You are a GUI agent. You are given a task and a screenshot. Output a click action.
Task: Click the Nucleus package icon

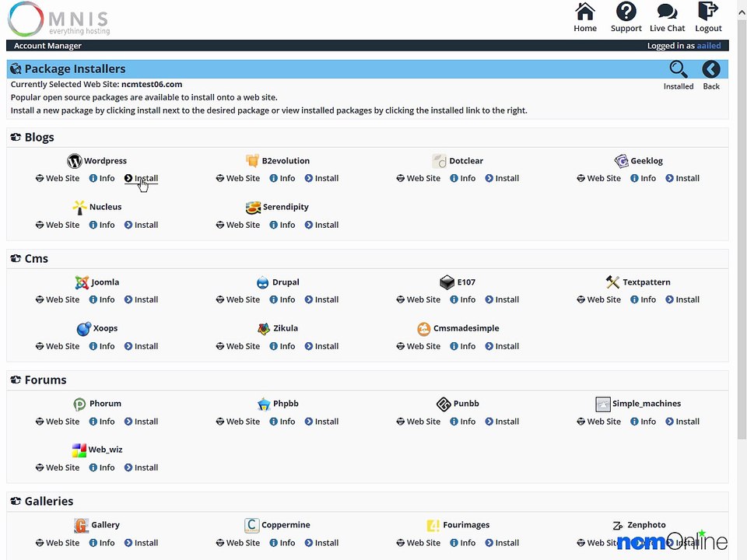pos(79,207)
